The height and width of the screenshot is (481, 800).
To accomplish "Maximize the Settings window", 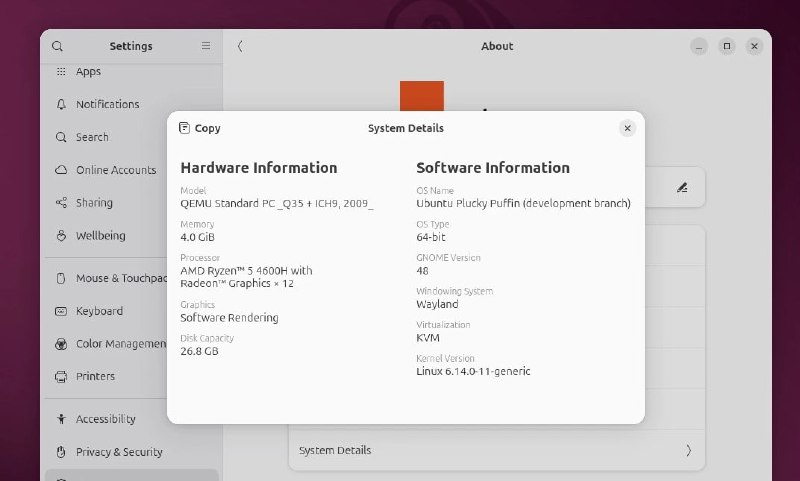I will 727,46.
